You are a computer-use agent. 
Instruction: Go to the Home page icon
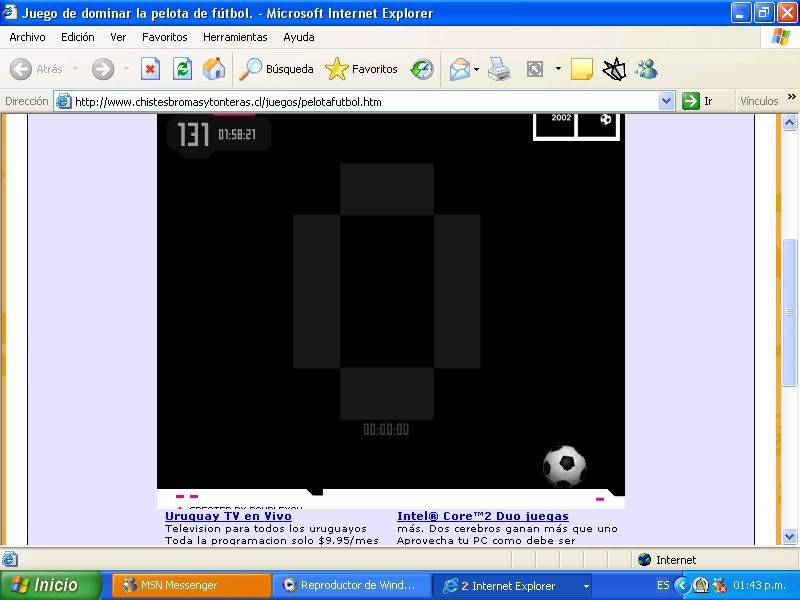[214, 69]
